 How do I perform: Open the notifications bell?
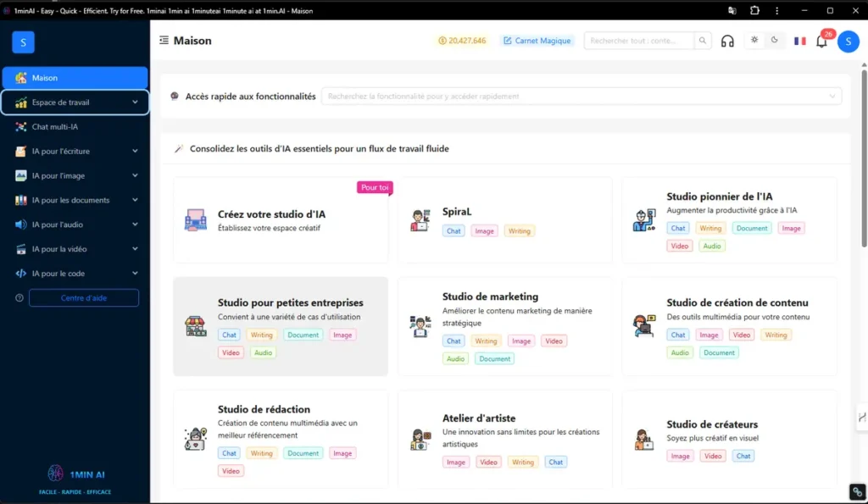(821, 41)
